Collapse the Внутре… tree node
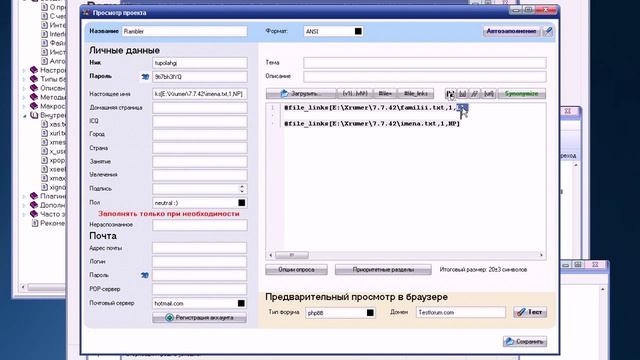This screenshot has width=640, height=360. pyautogui.click(x=24, y=116)
